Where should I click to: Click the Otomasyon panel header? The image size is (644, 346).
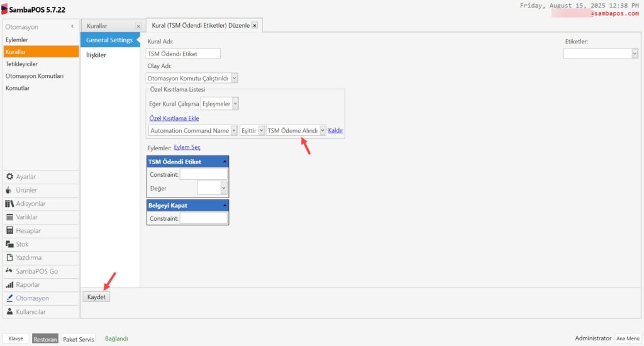tap(22, 26)
